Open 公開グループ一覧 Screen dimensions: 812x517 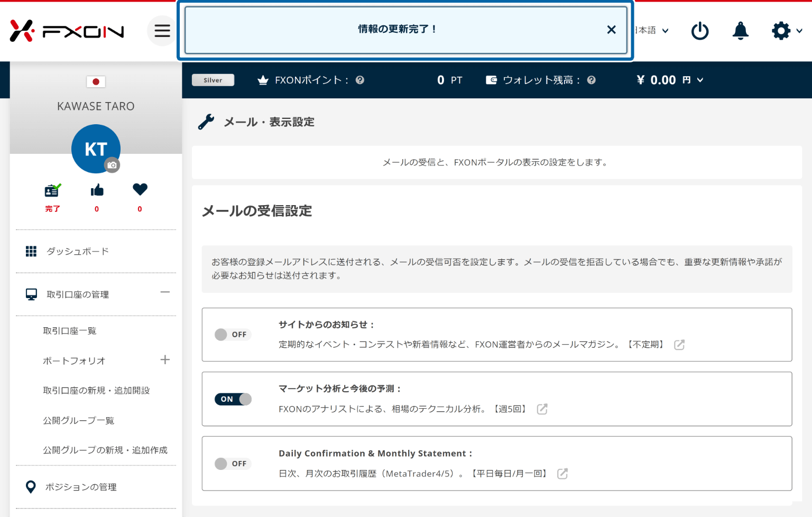[79, 421]
